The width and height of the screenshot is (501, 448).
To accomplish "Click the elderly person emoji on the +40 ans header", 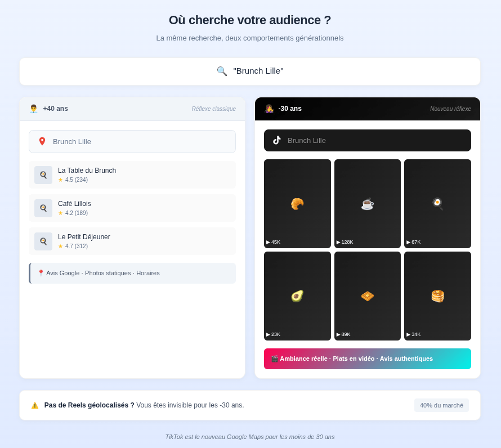I will click(x=34, y=108).
